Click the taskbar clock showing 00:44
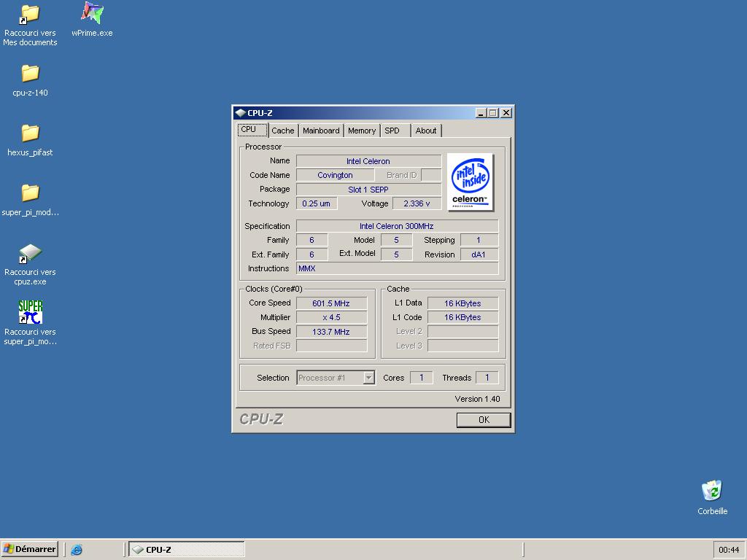747x560 pixels. pos(729,550)
